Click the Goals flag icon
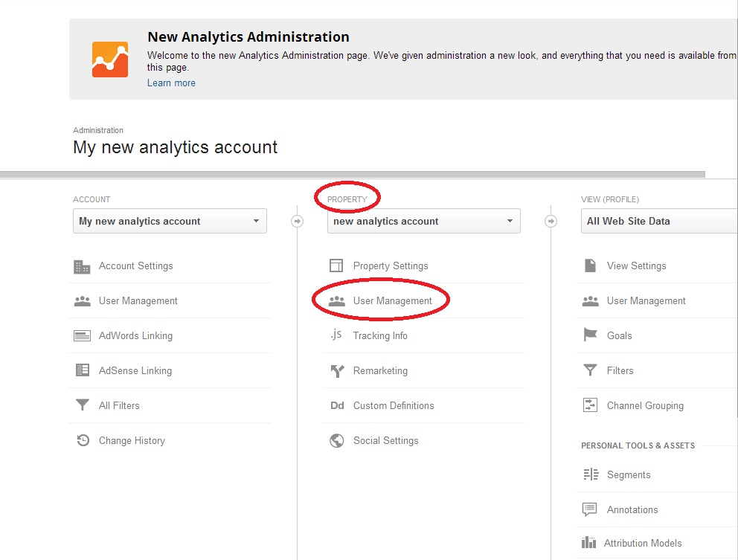 [590, 335]
